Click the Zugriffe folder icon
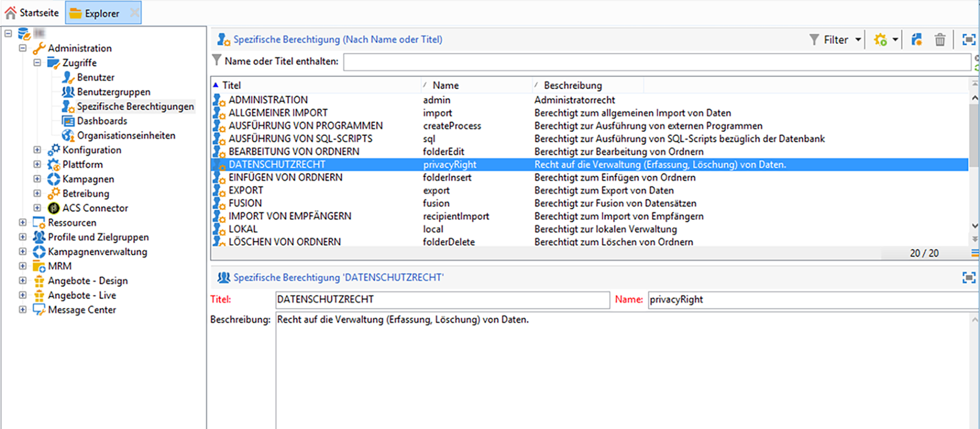Screen dimensions: 980x429 (53, 63)
